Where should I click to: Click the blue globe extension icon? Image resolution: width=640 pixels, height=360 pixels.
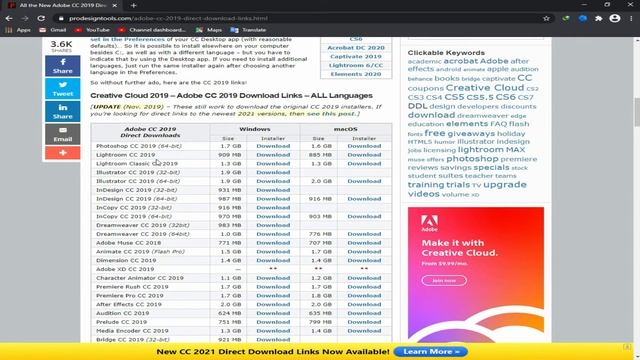[x=582, y=18]
